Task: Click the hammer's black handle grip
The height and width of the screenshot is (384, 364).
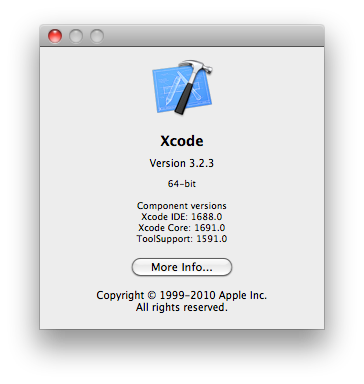Action: coord(184,99)
